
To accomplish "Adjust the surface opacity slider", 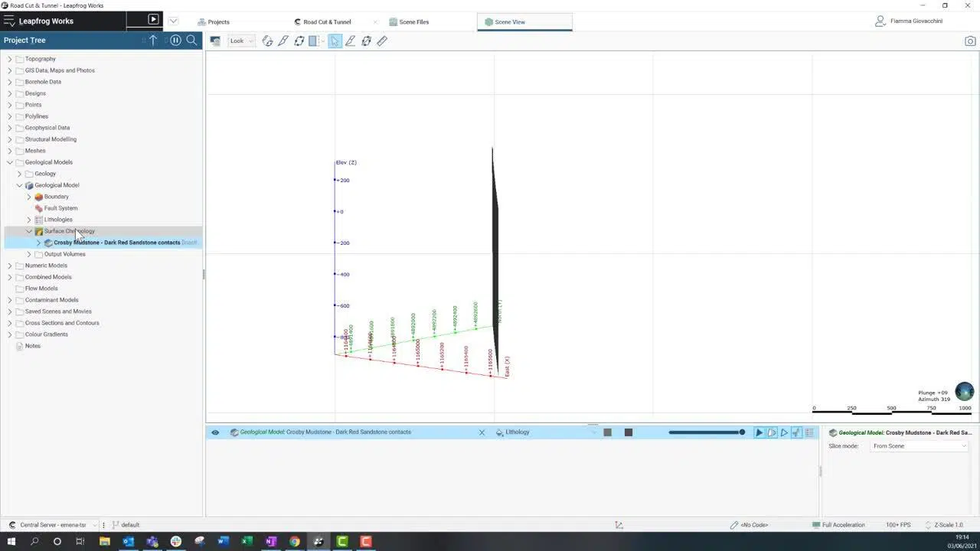I will point(707,432).
